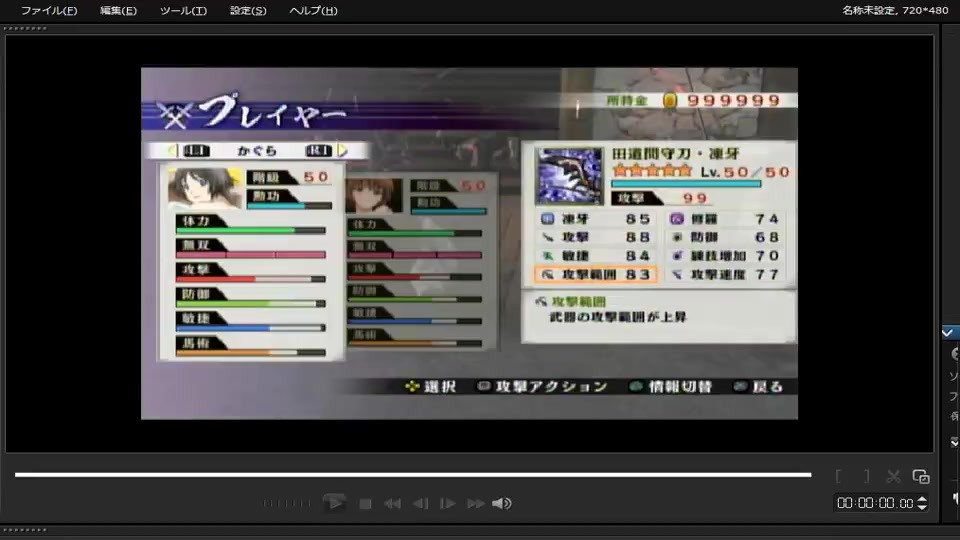The height and width of the screenshot is (540, 960).
Task: Click the dotted project/clip mode toggle
Action: coord(287,503)
